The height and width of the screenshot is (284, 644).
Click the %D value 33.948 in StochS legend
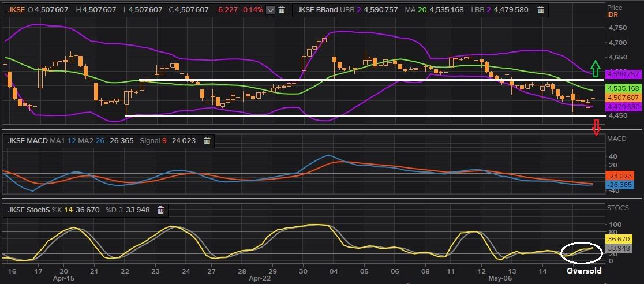(136, 210)
